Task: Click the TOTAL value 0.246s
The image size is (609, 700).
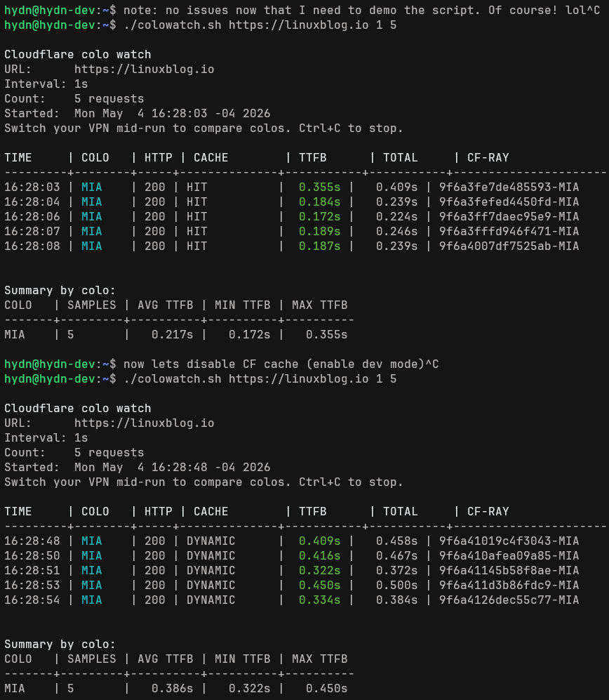Action: pos(396,231)
